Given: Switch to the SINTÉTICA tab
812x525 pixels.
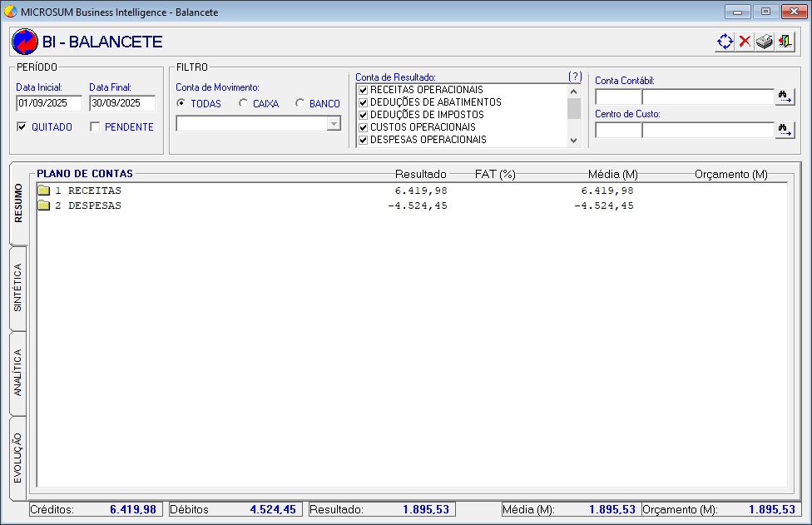Looking at the screenshot, I should coord(18,288).
